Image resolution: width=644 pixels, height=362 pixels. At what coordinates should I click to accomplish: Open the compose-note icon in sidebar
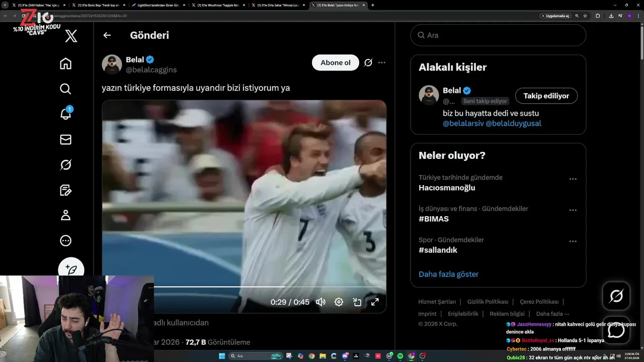(x=65, y=190)
